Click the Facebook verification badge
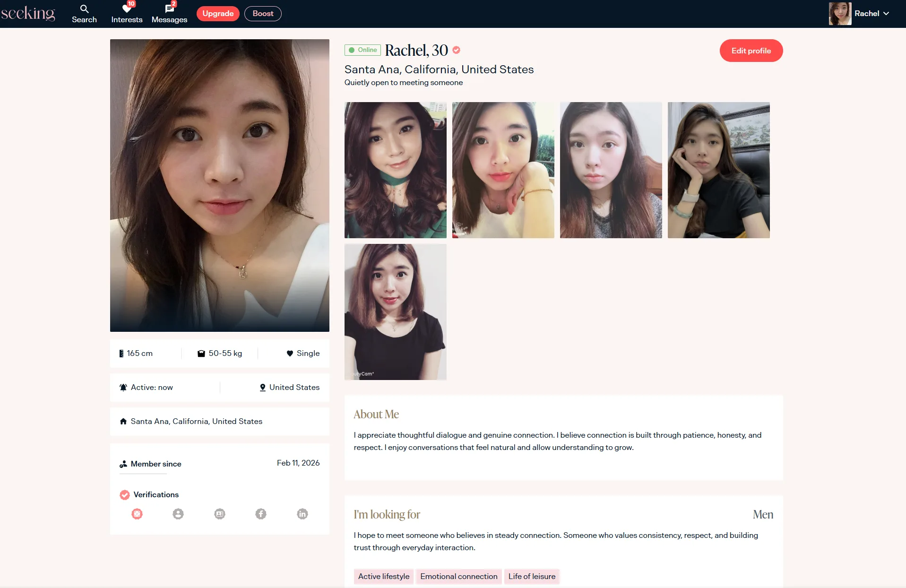Image resolution: width=906 pixels, height=588 pixels. pyautogui.click(x=261, y=514)
